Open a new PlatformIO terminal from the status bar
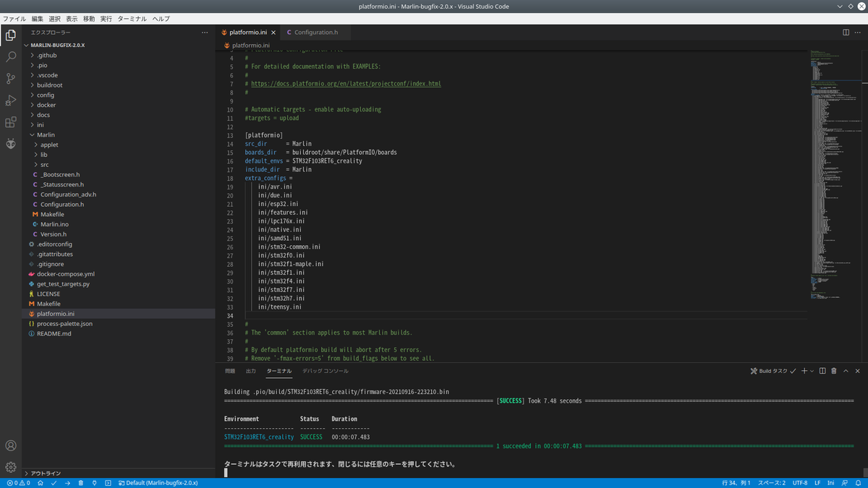Image resolution: width=868 pixels, height=488 pixels. pos(107,483)
